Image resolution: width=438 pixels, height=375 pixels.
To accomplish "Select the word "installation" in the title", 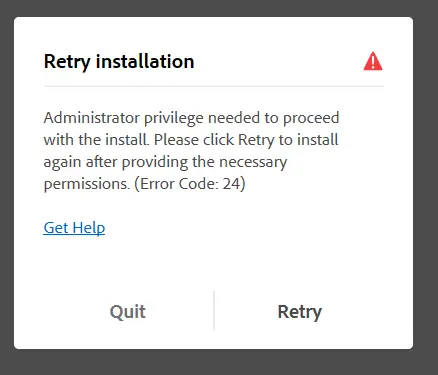I will point(145,61).
